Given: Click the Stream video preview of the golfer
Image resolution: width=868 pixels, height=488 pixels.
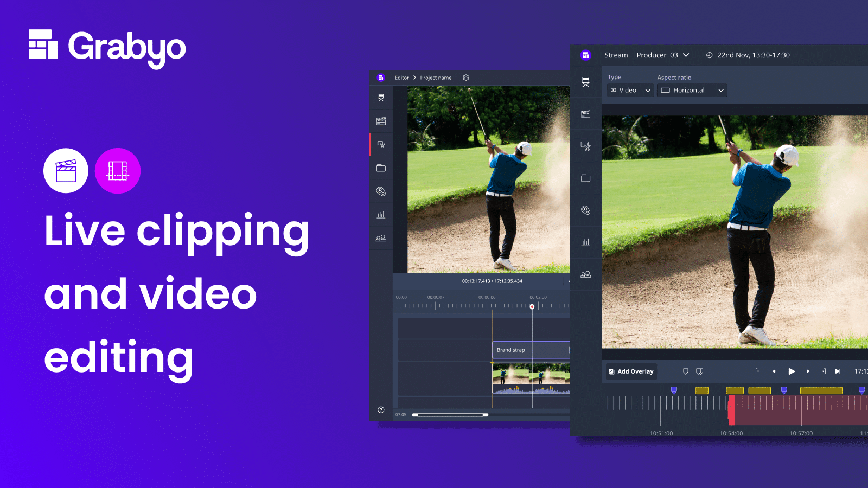Looking at the screenshot, I should [x=735, y=232].
